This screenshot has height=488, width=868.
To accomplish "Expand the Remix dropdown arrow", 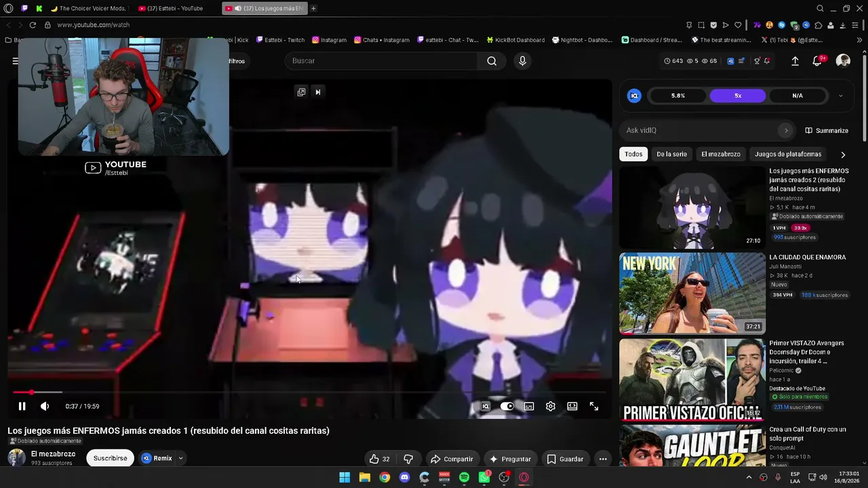I will [x=180, y=458].
